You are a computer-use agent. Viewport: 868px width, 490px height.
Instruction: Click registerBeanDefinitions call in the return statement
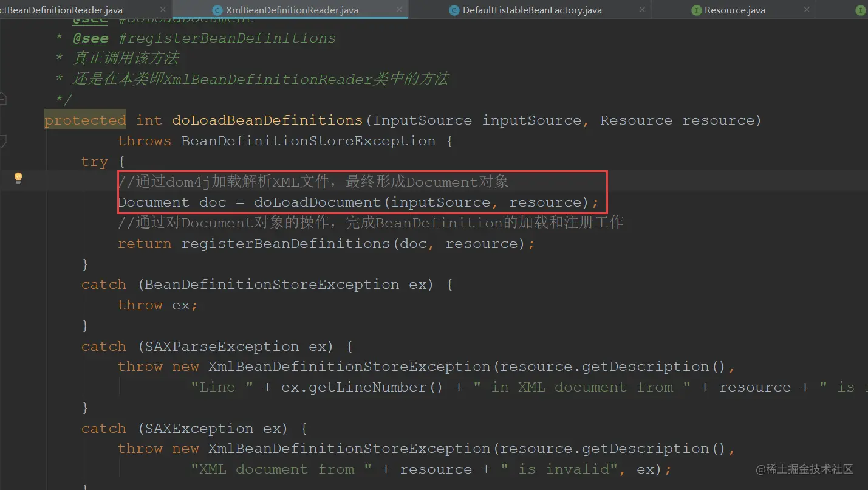tap(287, 244)
